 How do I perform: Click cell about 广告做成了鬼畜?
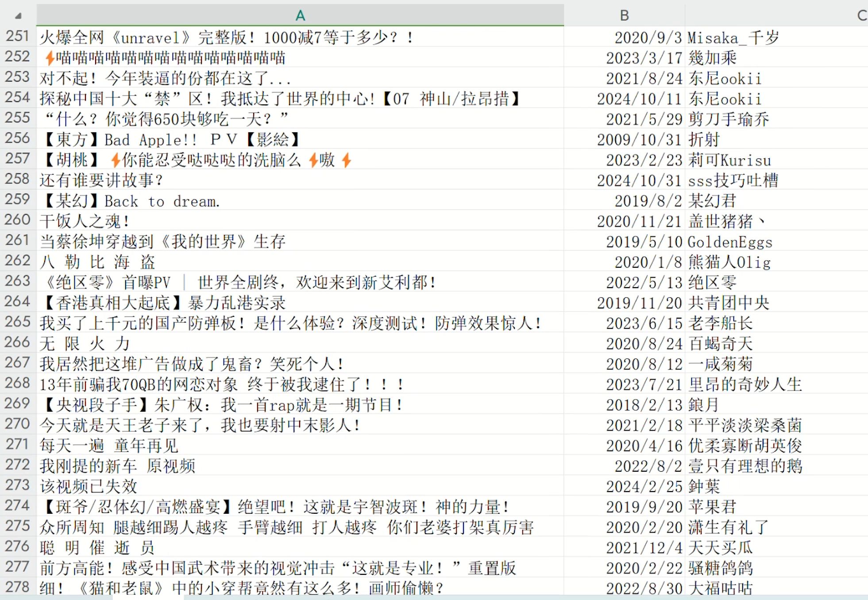point(300,363)
